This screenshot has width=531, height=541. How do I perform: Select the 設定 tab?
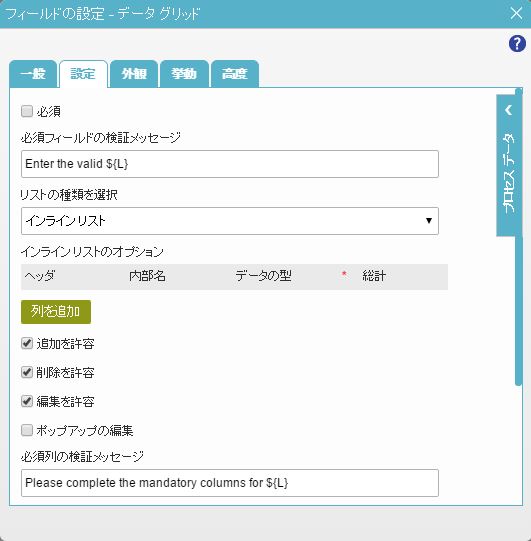click(83, 73)
